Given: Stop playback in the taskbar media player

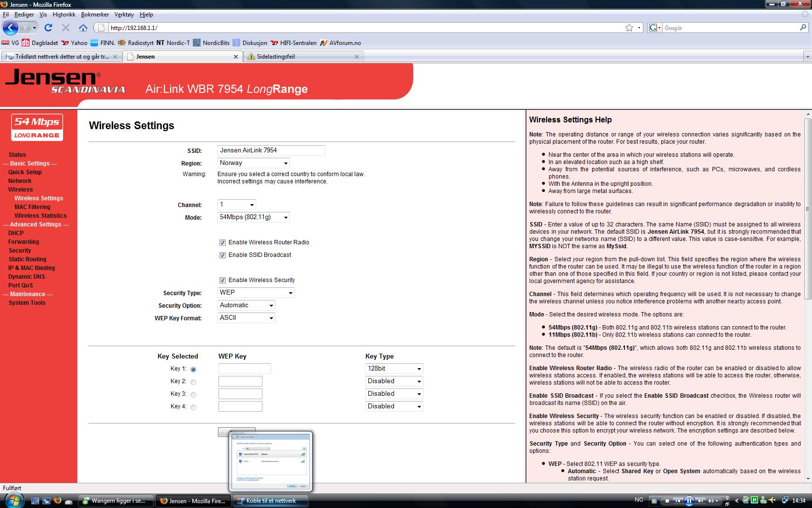Looking at the screenshot, I should [x=667, y=501].
